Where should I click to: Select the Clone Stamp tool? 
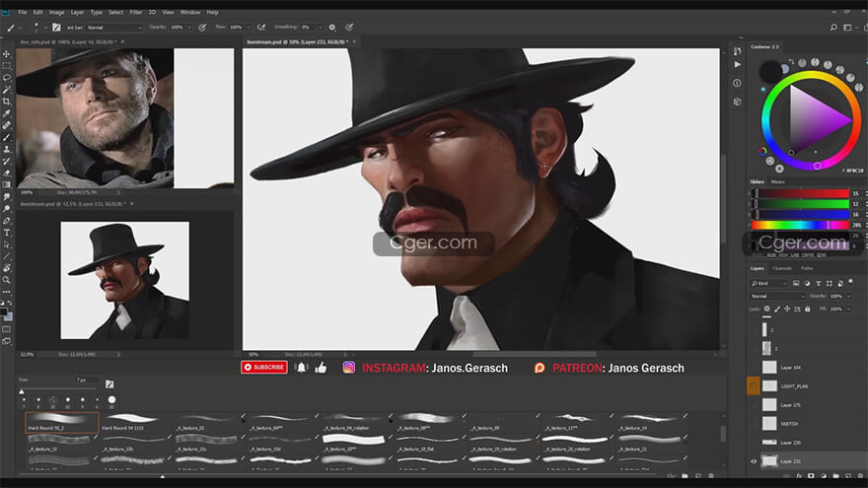[7, 150]
